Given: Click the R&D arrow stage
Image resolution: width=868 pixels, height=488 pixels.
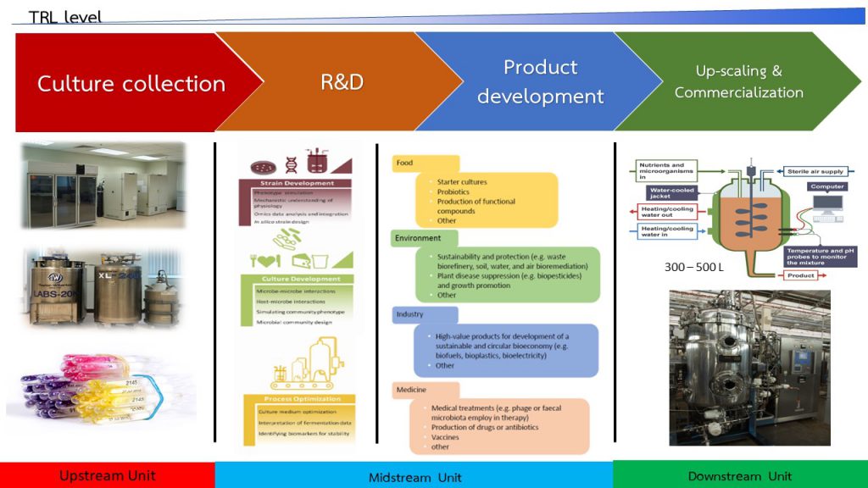Looking at the screenshot, I should (x=342, y=82).
